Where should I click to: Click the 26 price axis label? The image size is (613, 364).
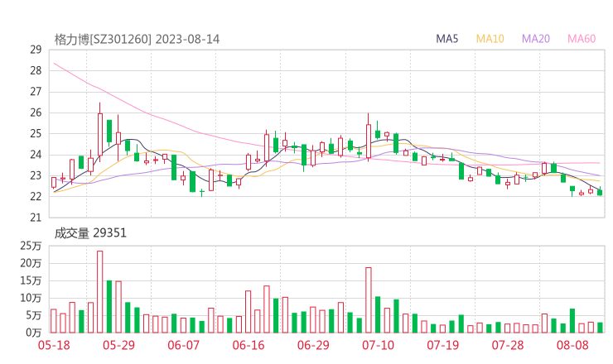pyautogui.click(x=36, y=113)
